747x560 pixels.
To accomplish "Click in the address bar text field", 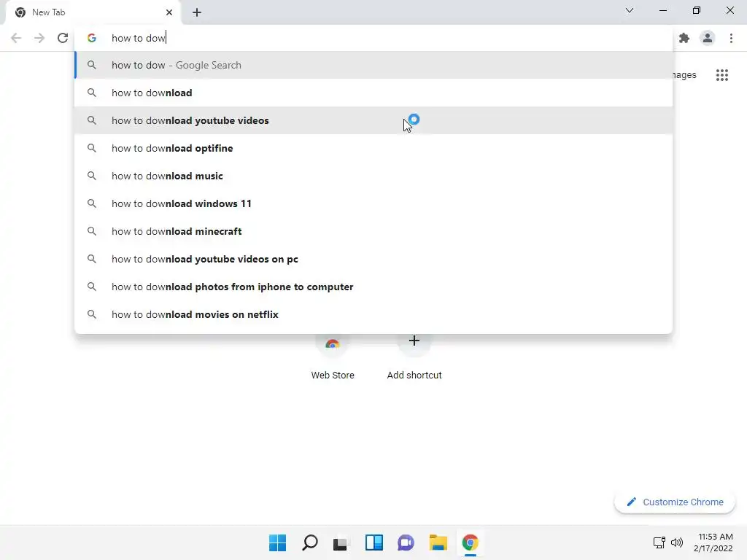I will pos(373,38).
